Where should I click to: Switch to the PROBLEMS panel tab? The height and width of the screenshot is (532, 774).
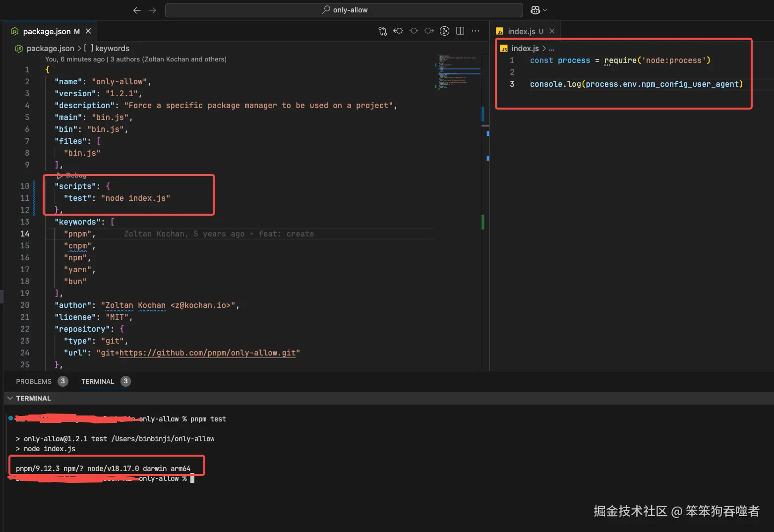(x=34, y=381)
